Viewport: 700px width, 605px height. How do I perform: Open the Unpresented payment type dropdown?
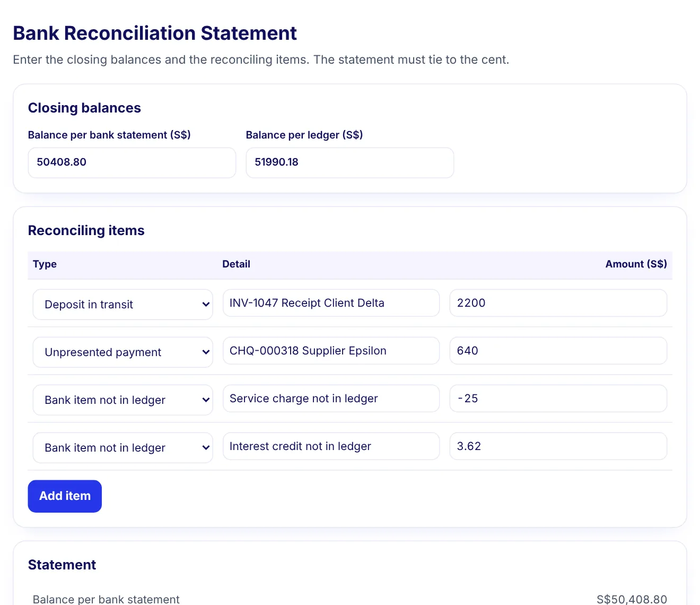pyautogui.click(x=122, y=352)
